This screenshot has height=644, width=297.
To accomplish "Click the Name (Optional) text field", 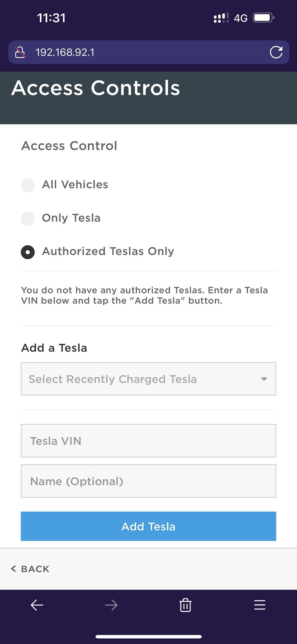I will coord(148,481).
